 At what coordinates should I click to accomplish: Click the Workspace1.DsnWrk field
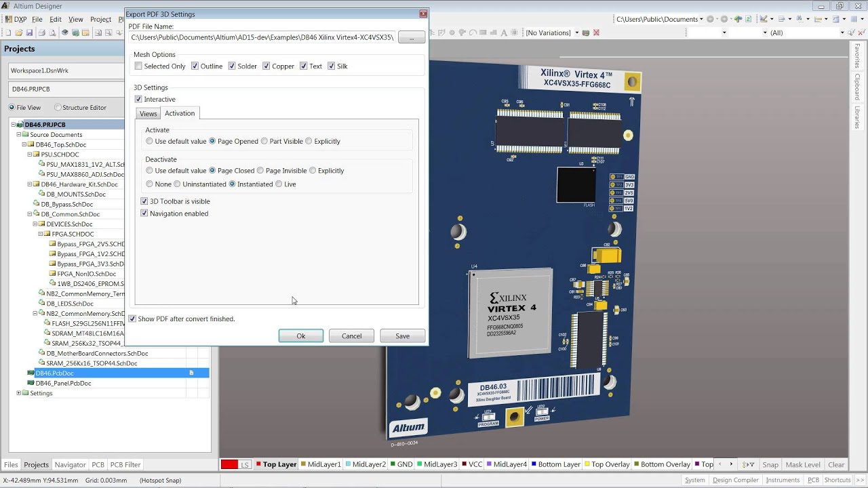[x=66, y=70]
